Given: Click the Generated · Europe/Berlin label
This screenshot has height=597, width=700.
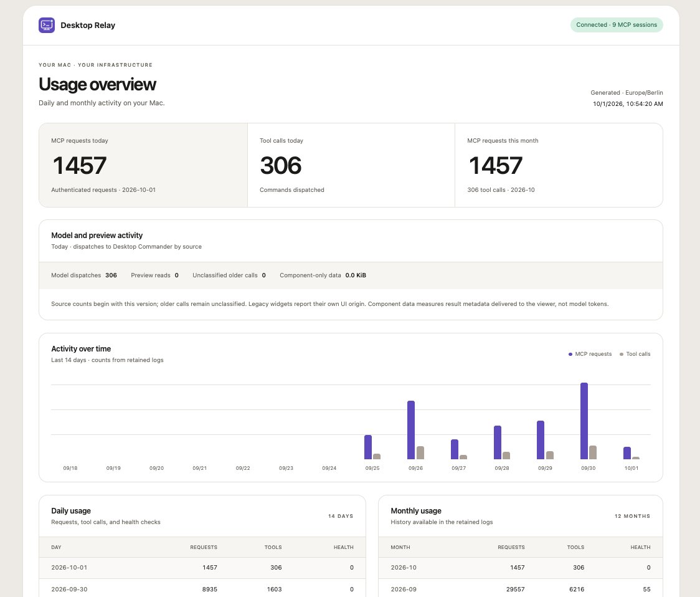Looking at the screenshot, I should pos(627,92).
